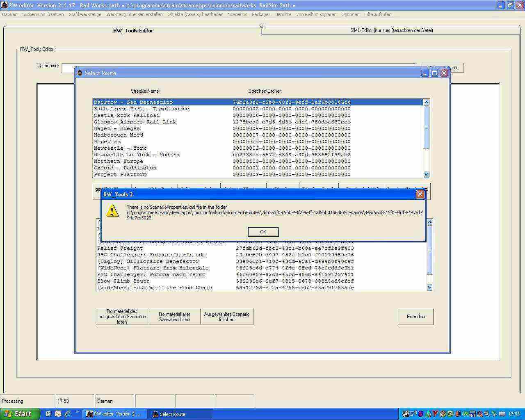This screenshot has width=525, height=420.
Task: Select the Newcastle - York route row
Action: [258, 148]
